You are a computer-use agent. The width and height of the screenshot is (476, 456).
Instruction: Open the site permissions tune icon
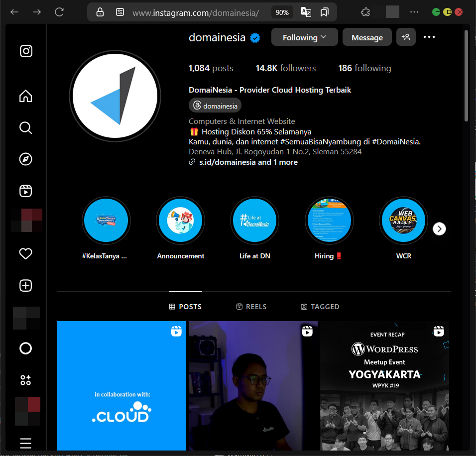(120, 12)
